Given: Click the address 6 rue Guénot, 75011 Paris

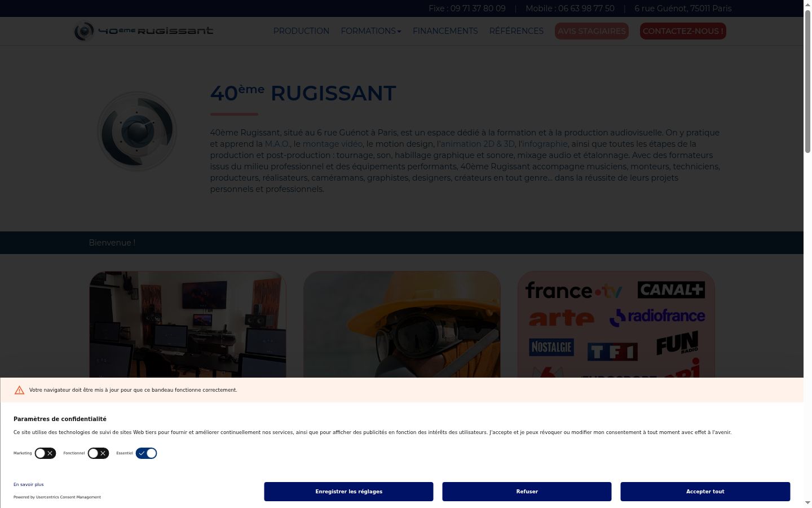Looking at the screenshot, I should [x=683, y=8].
